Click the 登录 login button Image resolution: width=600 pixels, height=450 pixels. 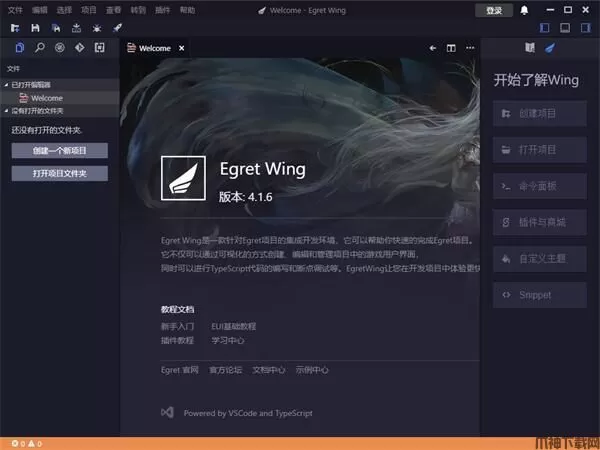pyautogui.click(x=494, y=10)
